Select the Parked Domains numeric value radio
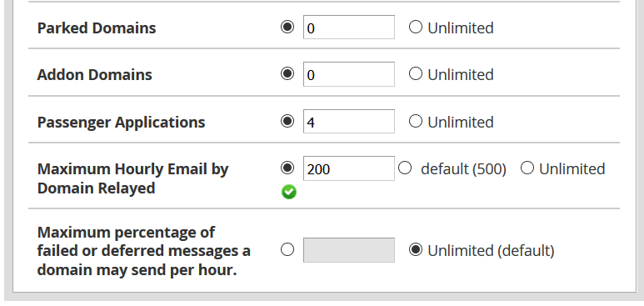The height and width of the screenshot is (306, 644). 287,28
